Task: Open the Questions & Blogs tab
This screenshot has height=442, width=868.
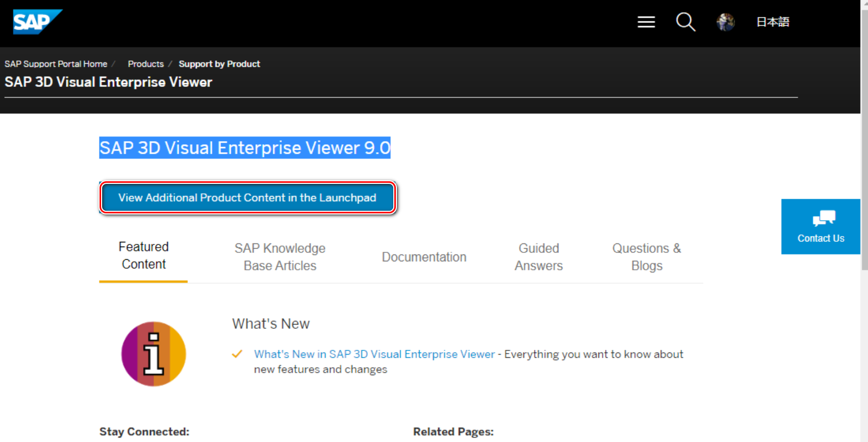Action: 646,257
